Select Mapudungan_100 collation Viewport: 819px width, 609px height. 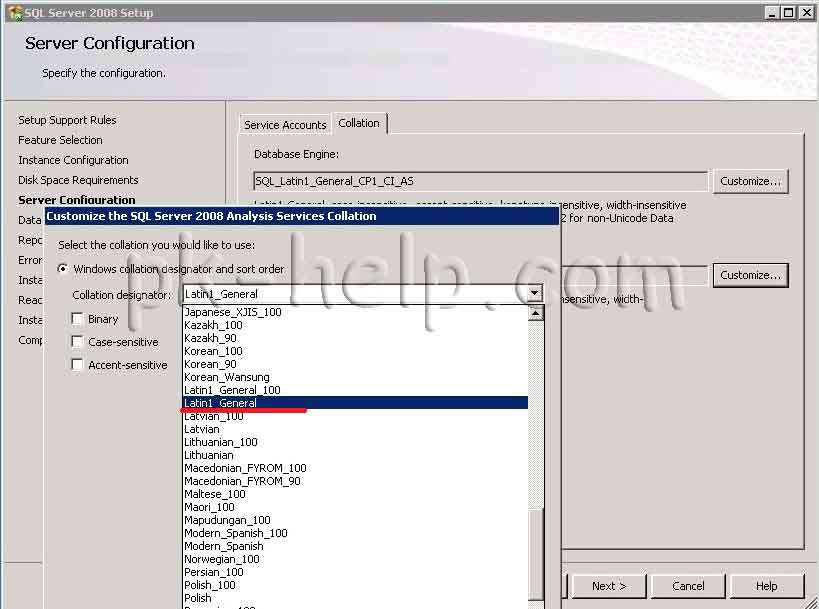click(356, 520)
